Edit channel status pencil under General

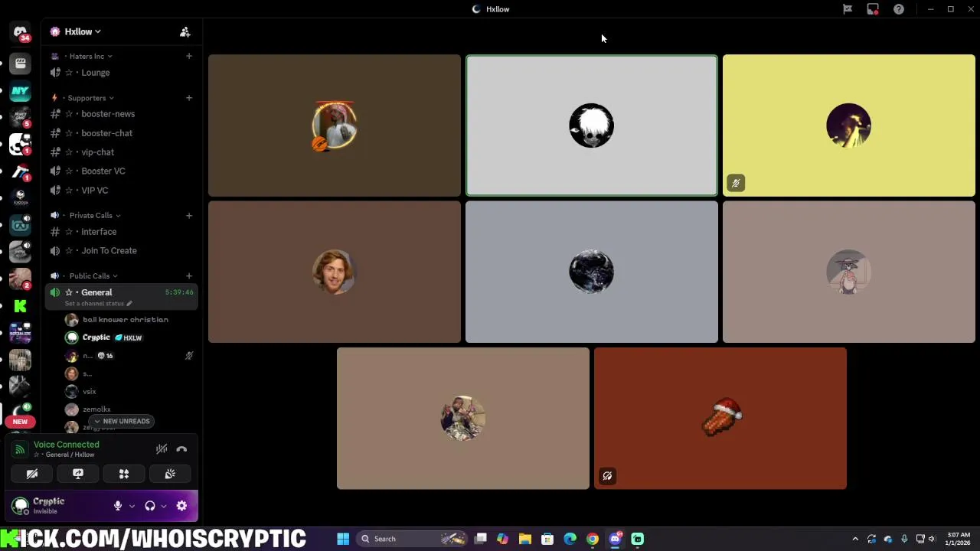tap(129, 304)
